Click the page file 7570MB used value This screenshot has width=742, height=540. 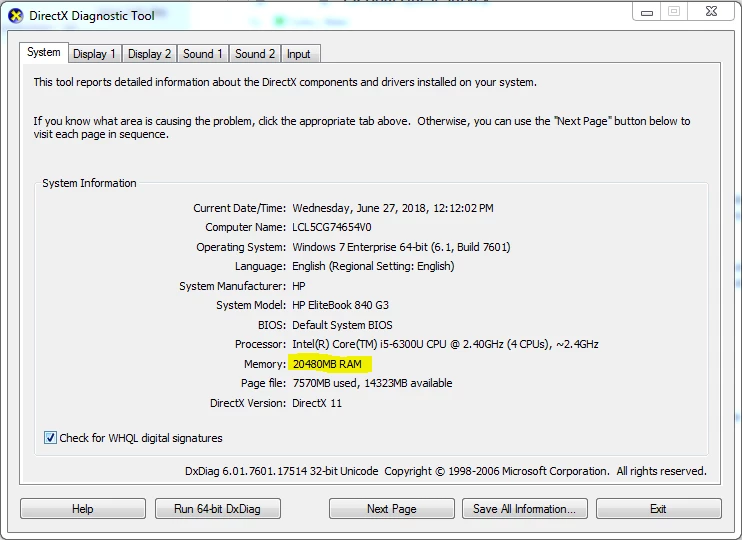click(372, 383)
